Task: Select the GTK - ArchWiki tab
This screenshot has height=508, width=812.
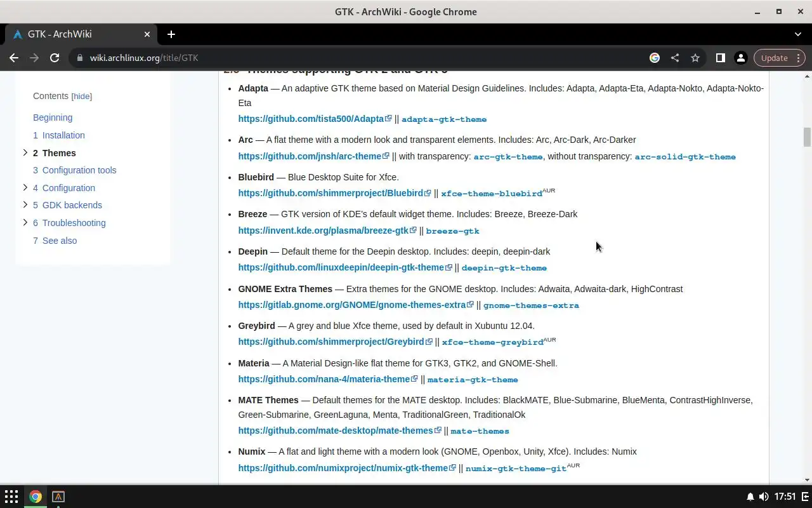Action: (x=81, y=34)
